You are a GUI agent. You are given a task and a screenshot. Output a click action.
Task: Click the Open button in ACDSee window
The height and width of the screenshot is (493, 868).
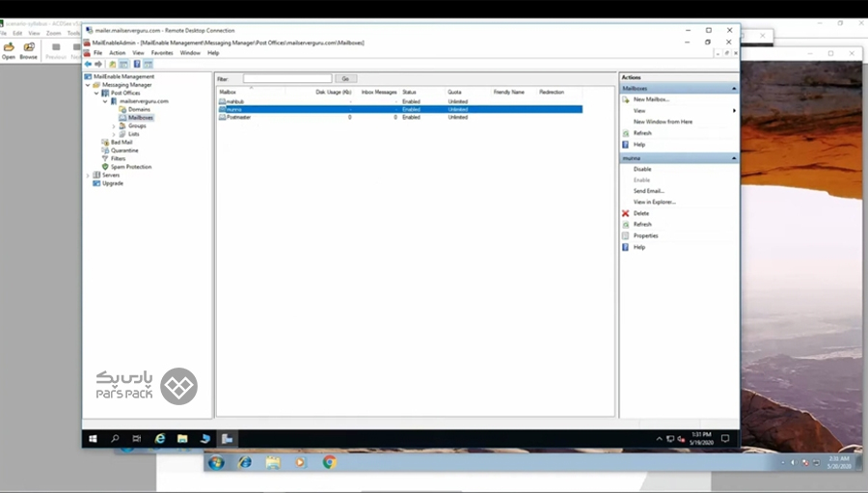pyautogui.click(x=9, y=50)
